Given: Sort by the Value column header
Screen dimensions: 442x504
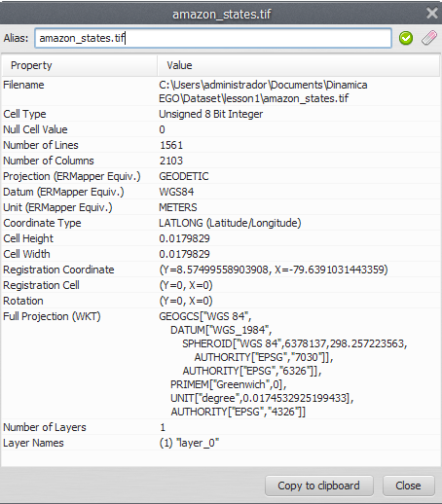Looking at the screenshot, I should 299,65.
